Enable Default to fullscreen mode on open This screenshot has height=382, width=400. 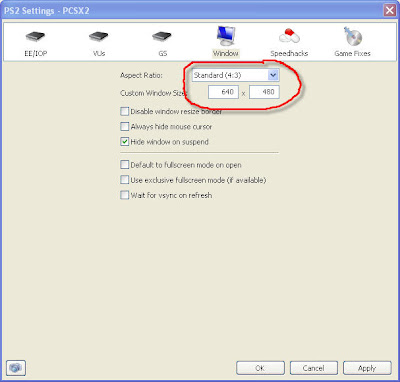tap(124, 165)
